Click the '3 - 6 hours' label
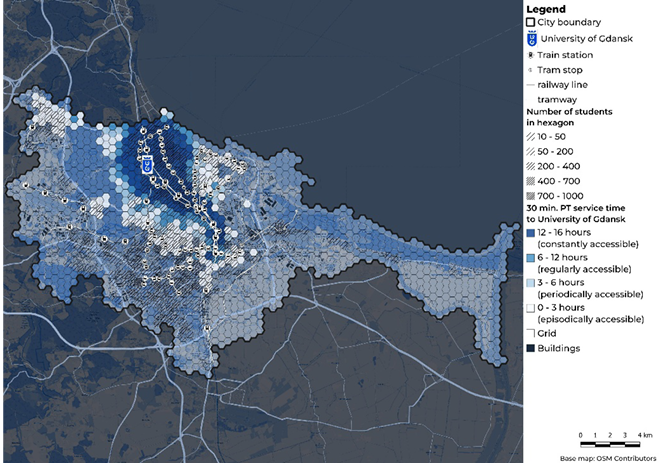Screen dimensions: 661x463 point(561,283)
